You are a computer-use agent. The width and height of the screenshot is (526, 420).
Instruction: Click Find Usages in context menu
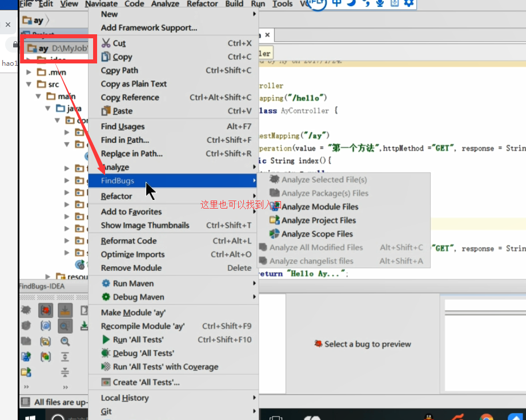point(173,126)
